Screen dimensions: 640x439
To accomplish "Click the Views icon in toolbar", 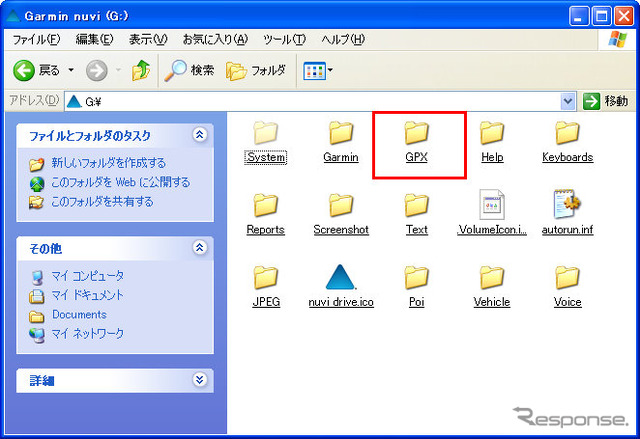I will [314, 71].
